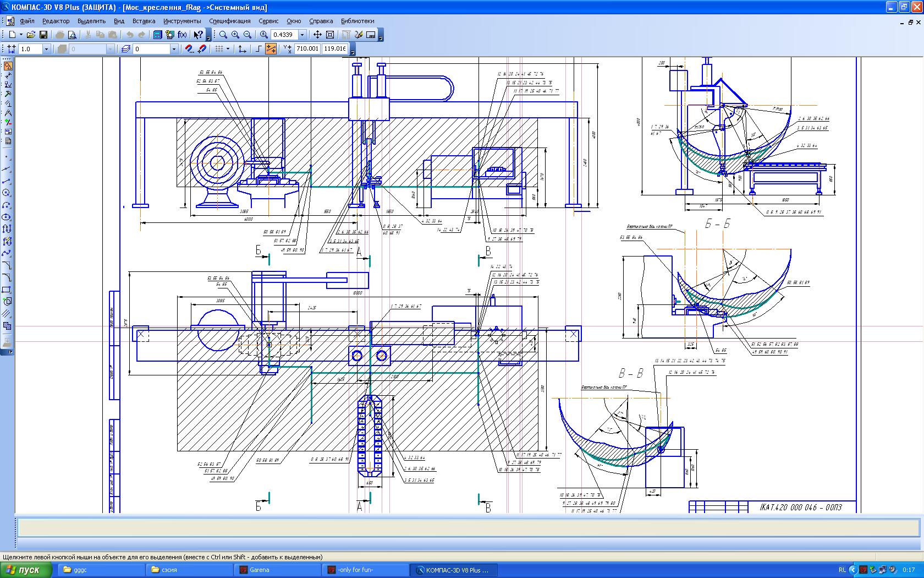
Task: Open file using the folder icon
Action: (x=31, y=35)
